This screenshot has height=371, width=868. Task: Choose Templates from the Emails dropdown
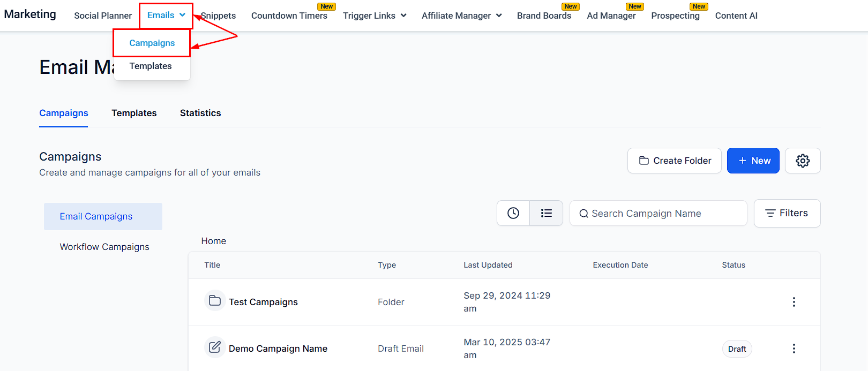coord(151,66)
